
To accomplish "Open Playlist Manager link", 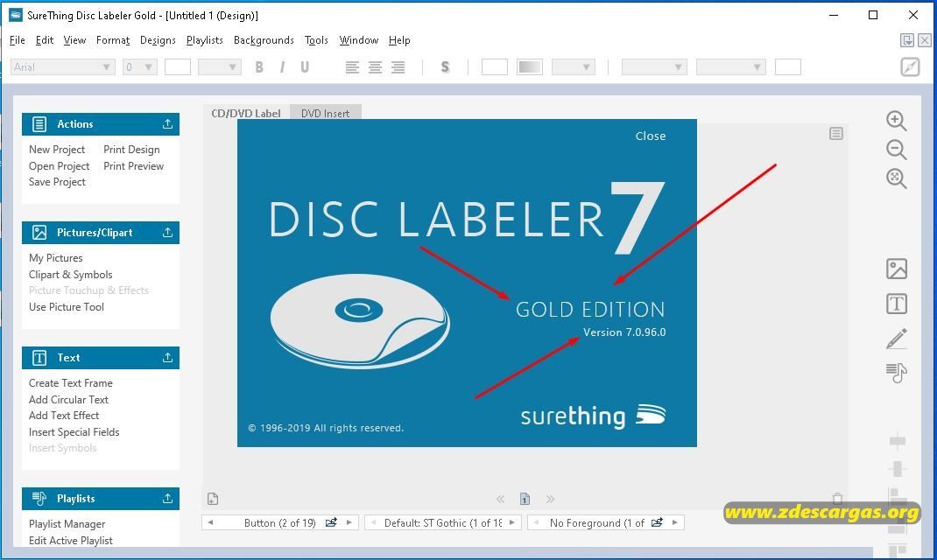I will click(67, 523).
